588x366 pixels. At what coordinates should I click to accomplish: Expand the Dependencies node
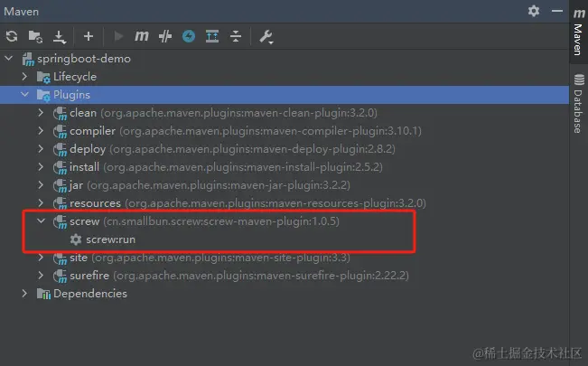[x=24, y=293]
